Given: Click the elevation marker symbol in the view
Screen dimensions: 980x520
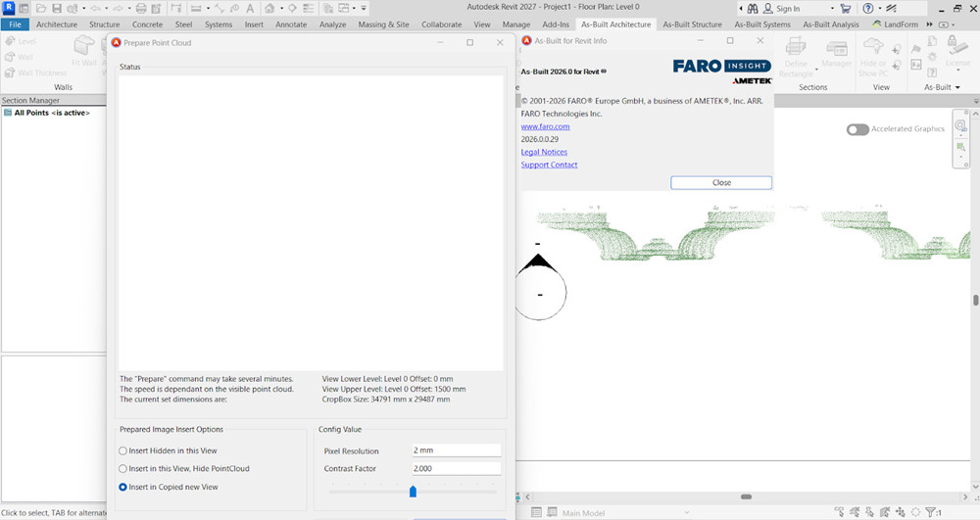Looking at the screenshot, I should pyautogui.click(x=539, y=287).
